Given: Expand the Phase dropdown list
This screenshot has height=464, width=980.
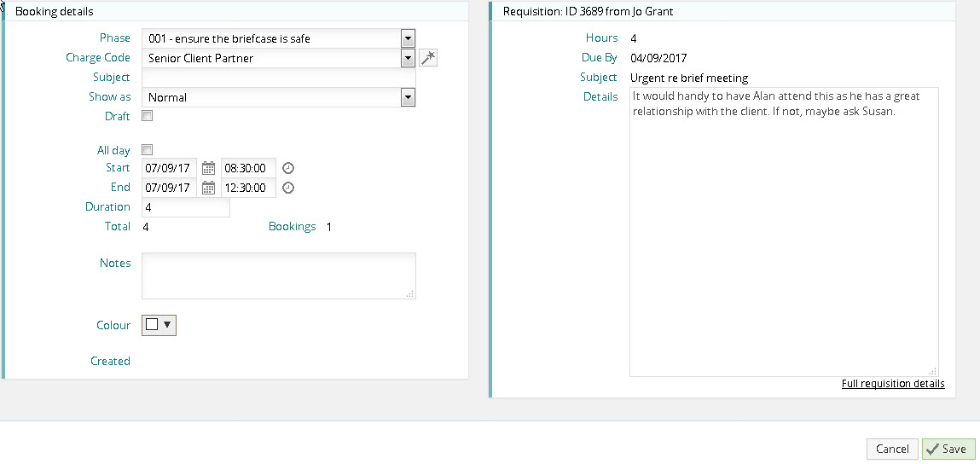Looking at the screenshot, I should pos(408,38).
